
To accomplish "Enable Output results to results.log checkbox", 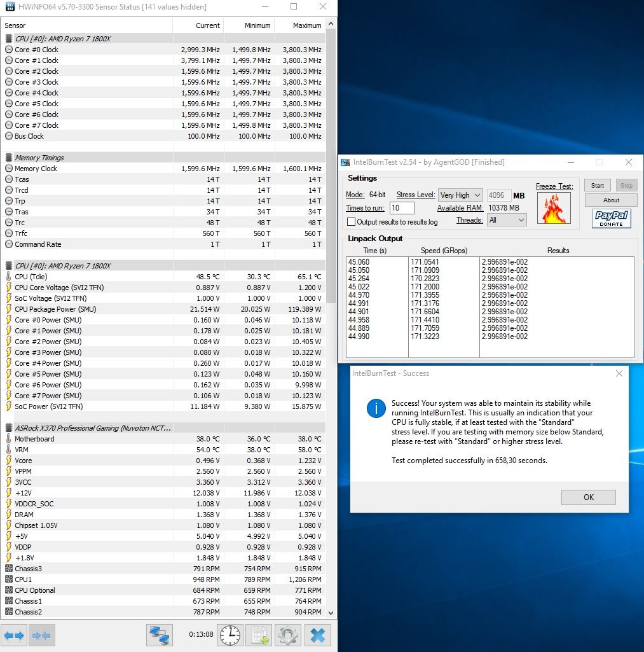I will click(x=351, y=221).
